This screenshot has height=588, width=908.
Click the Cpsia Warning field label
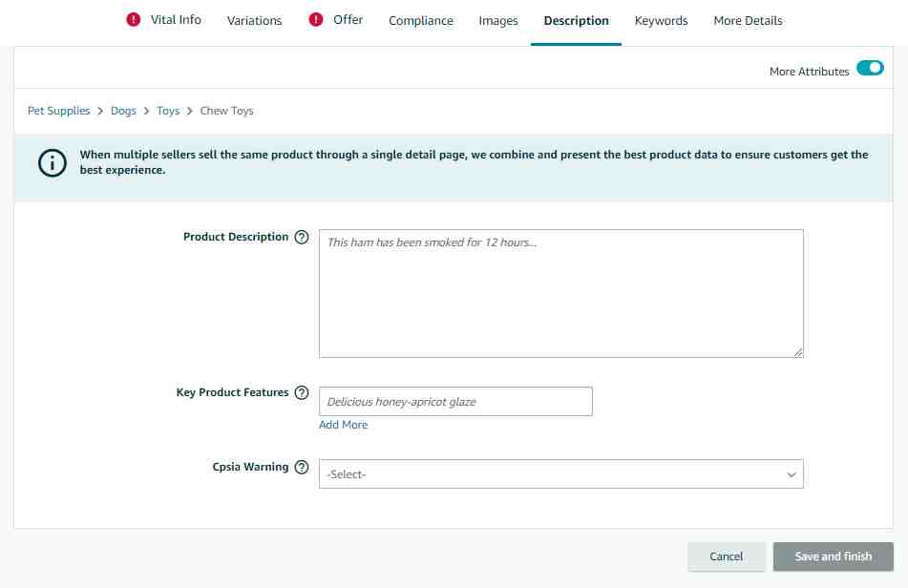250,467
